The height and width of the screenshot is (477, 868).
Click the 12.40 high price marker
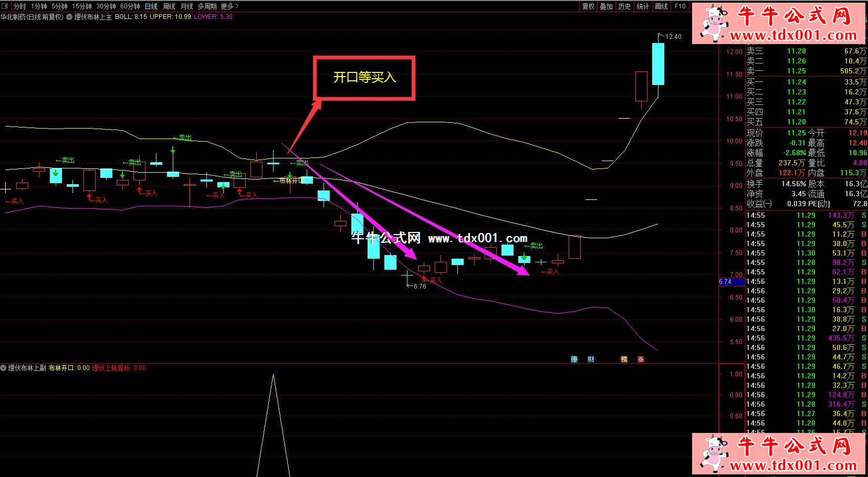click(673, 37)
